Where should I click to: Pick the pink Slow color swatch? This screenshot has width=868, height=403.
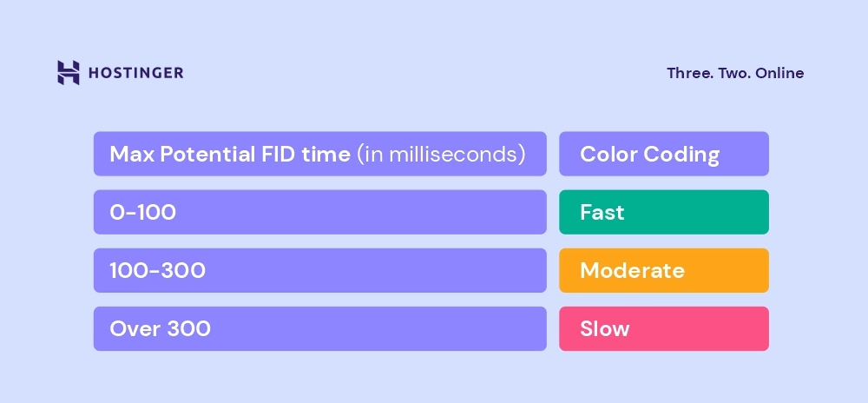664,328
